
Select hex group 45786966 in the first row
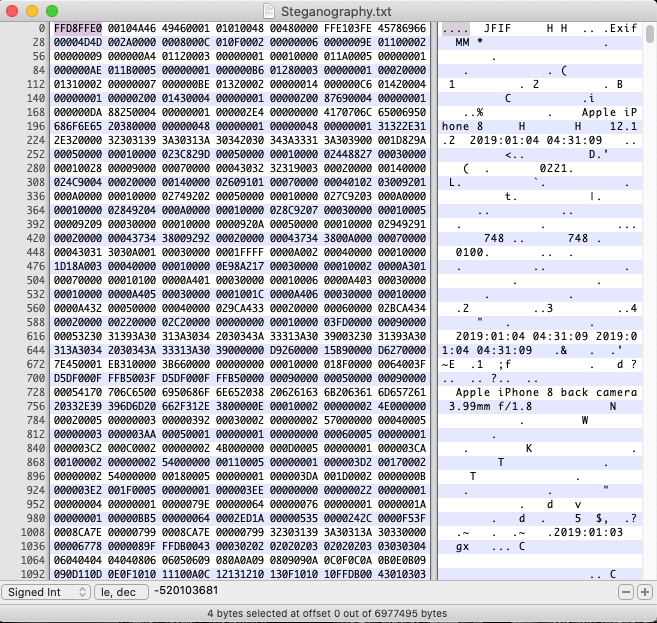[402, 28]
